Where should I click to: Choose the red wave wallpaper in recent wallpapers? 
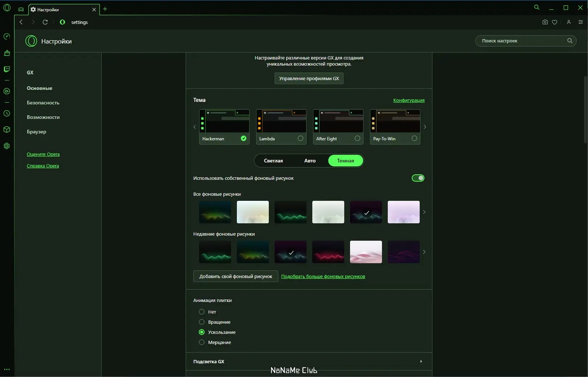(x=328, y=252)
